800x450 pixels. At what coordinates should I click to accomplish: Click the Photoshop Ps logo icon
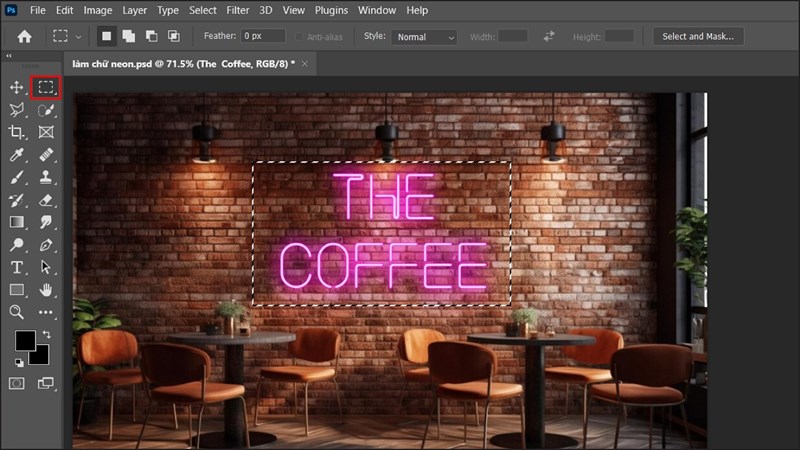(x=11, y=10)
